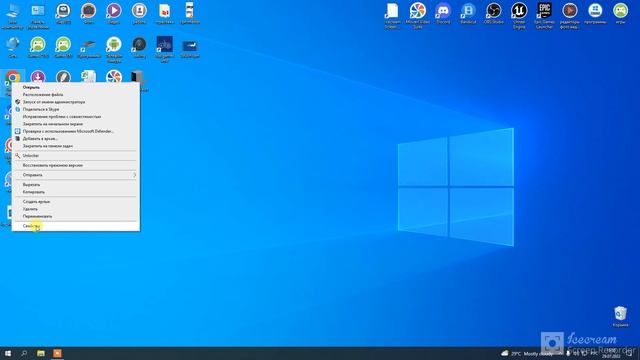The image size is (640, 360).
Task: Select the Control Panel desktop icon
Action: point(38,16)
